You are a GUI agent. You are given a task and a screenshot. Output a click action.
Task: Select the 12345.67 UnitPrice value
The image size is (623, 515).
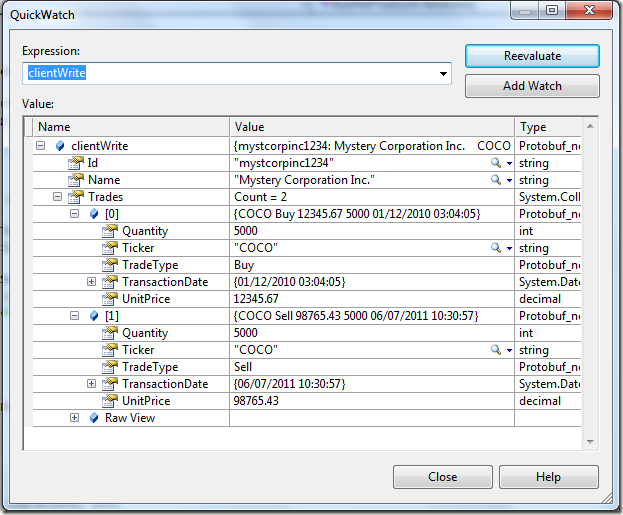pos(372,299)
